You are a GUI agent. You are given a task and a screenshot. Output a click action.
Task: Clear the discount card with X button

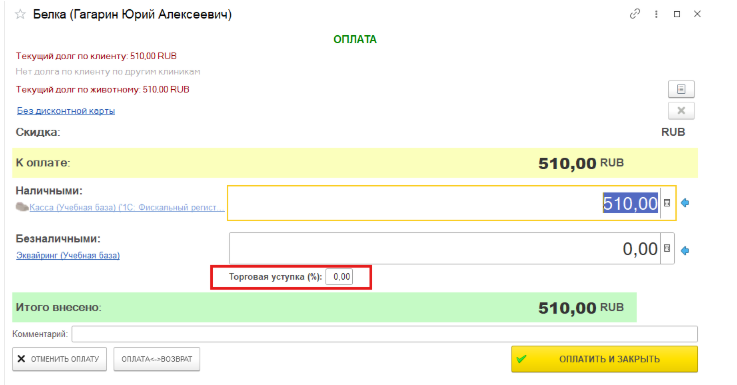(681, 111)
